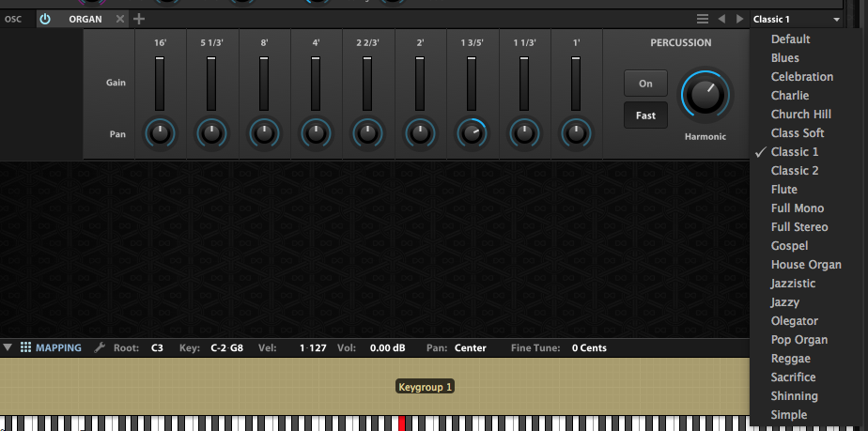
Task: Click the 1' pan knob
Action: 576,134
